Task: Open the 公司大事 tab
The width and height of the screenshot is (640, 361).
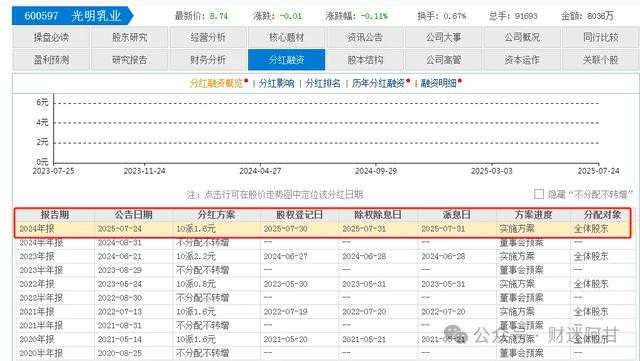Action: pyautogui.click(x=443, y=38)
